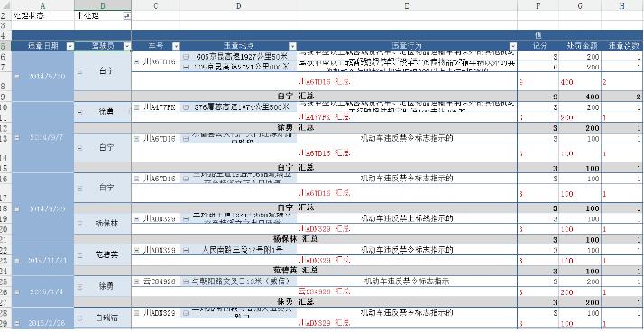Click the 徐勇 汇总 cell in row 12

pos(296,128)
